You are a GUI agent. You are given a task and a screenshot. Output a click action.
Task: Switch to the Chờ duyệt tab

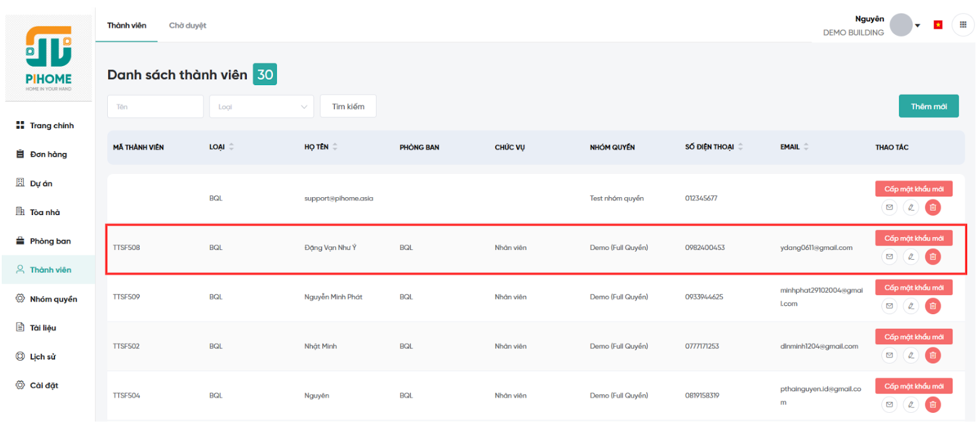coord(187,26)
